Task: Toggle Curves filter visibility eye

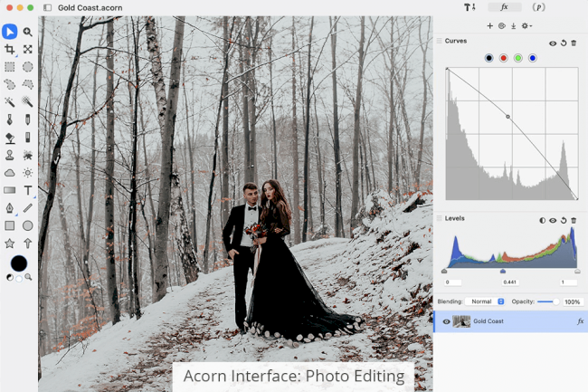Action: coord(553,43)
